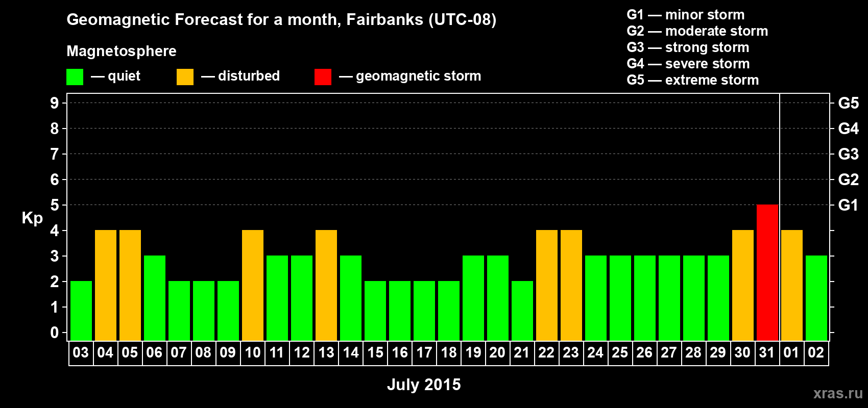The height and width of the screenshot is (408, 868).
Task: Click the 'Kp' axis label
Action: (32, 218)
